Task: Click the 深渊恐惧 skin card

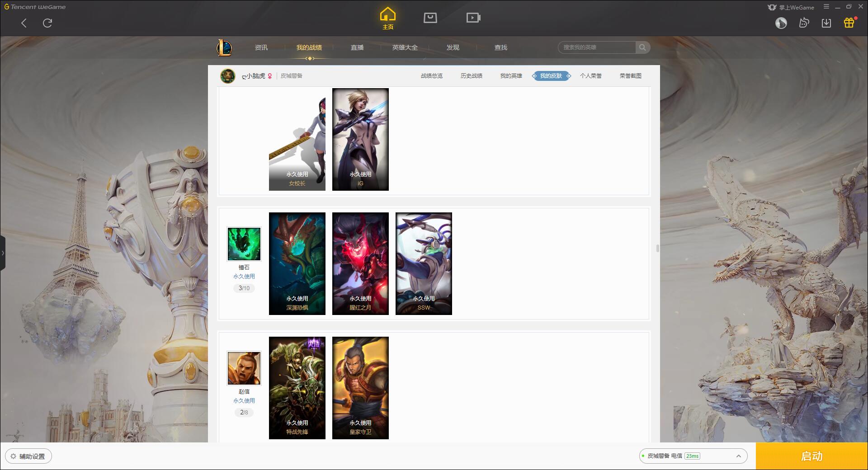Action: 297,263
